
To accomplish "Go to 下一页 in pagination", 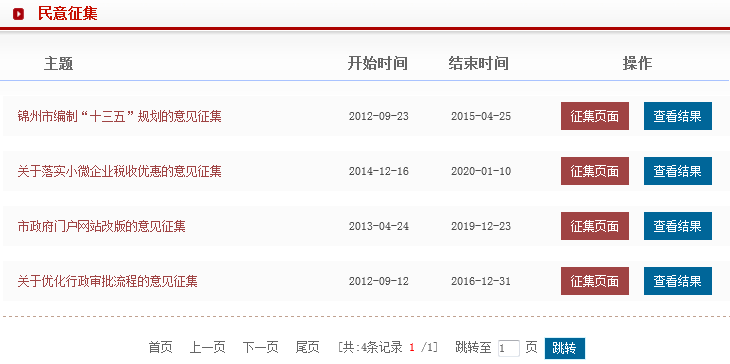I will (260, 347).
